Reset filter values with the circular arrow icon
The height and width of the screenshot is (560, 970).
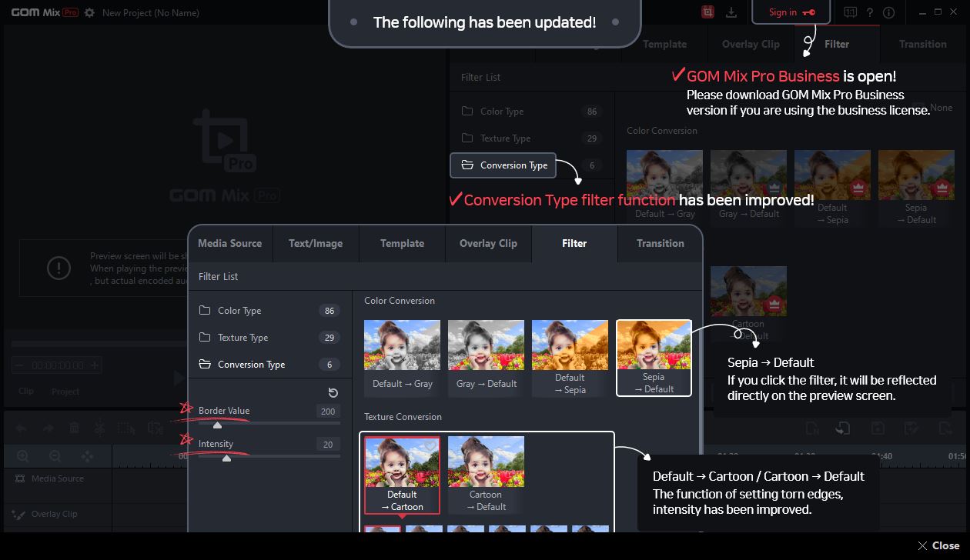tap(333, 393)
